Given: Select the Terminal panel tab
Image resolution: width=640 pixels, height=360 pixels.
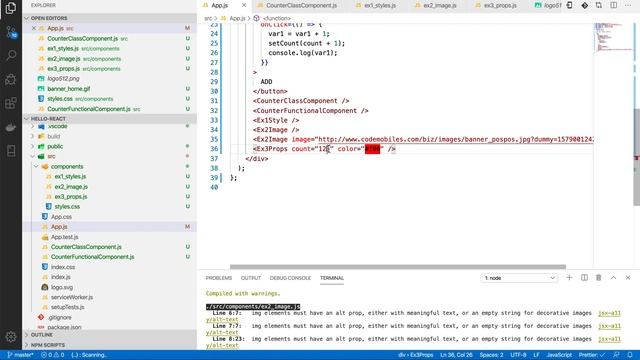Looking at the screenshot, I should pyautogui.click(x=332, y=278).
